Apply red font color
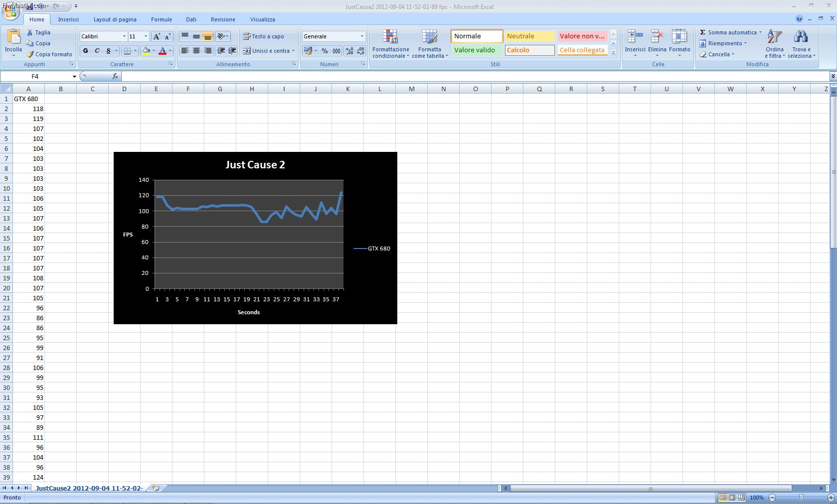837x504 pixels. 163,51
